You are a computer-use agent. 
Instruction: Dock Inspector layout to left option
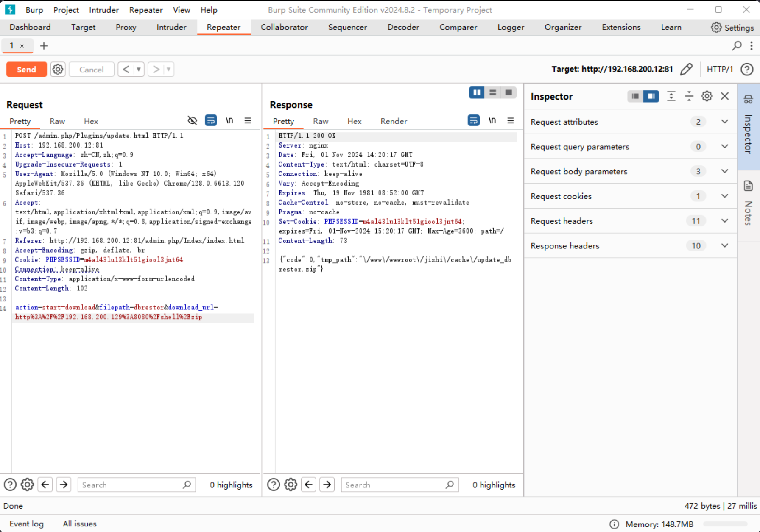click(x=635, y=96)
